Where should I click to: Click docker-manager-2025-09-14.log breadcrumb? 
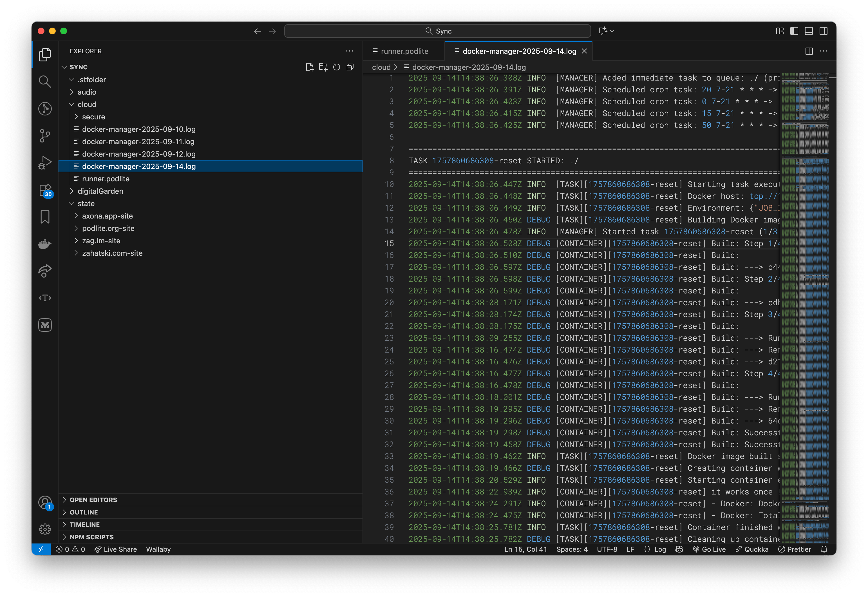(x=468, y=67)
